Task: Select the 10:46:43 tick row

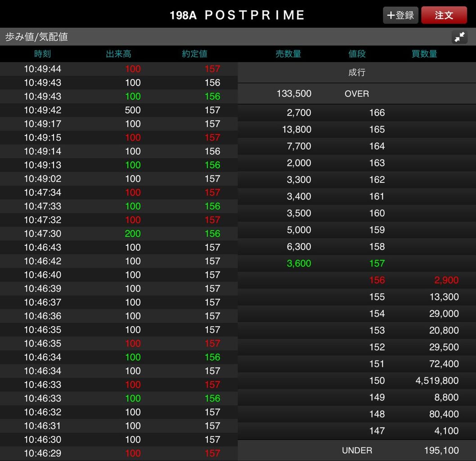Action: click(119, 247)
